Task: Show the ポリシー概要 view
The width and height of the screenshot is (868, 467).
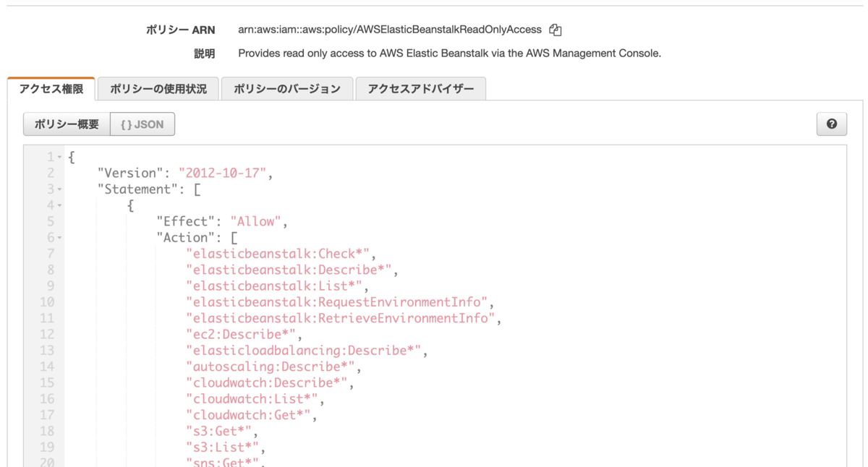Action: click(67, 124)
